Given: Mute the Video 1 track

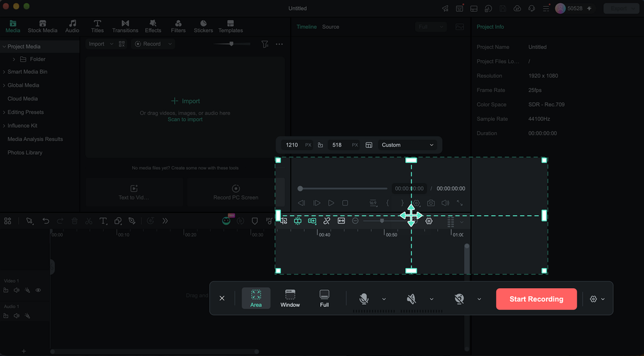Looking at the screenshot, I should point(16,291).
